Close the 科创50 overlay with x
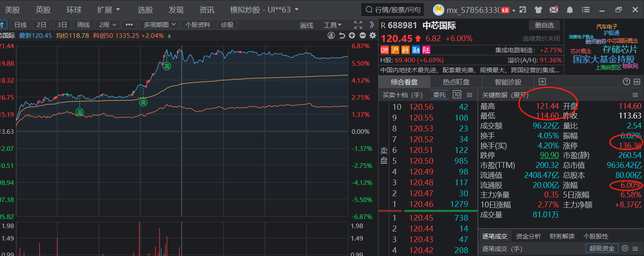 [x=169, y=36]
